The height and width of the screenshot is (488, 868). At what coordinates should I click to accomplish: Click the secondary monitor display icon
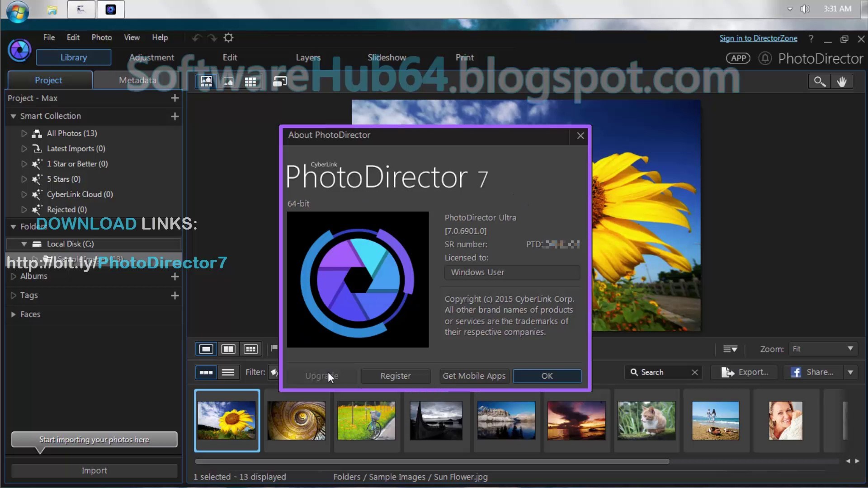(280, 81)
